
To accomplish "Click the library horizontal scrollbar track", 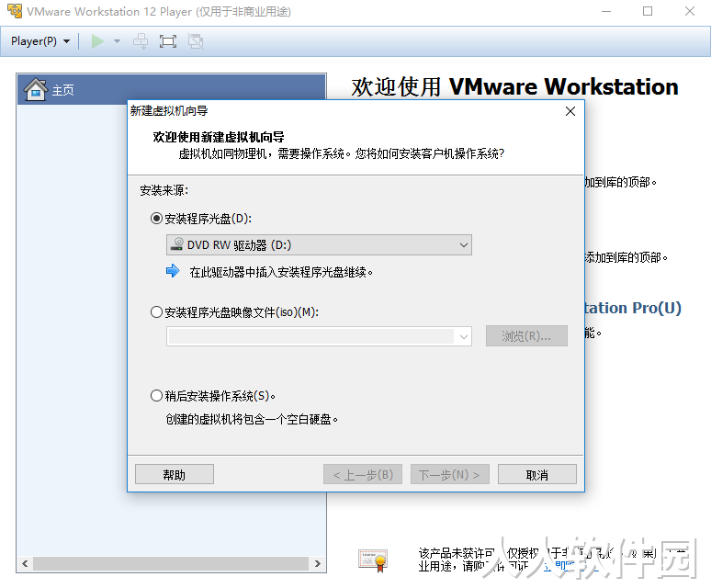I will coord(172,563).
